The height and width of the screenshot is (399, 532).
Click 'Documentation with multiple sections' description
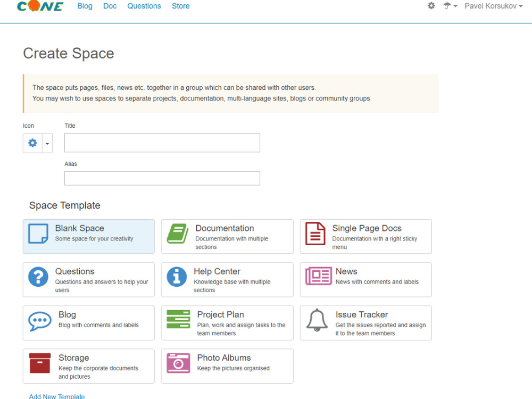[x=232, y=243]
